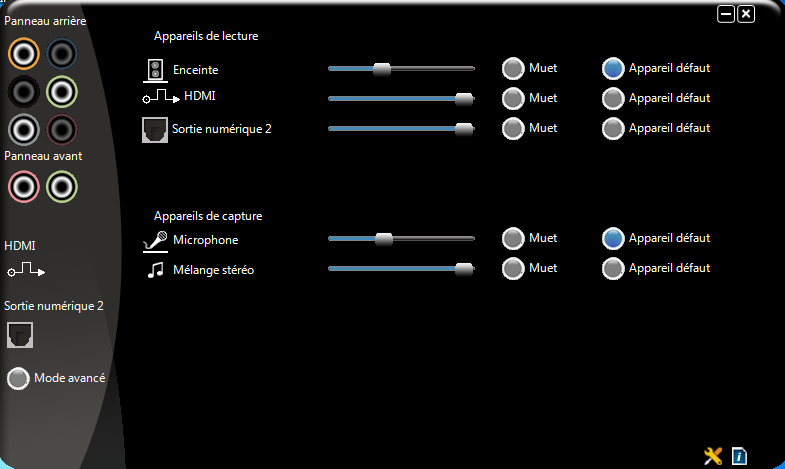Click the Enceinte speaker icon
The width and height of the screenshot is (785, 469).
[155, 70]
